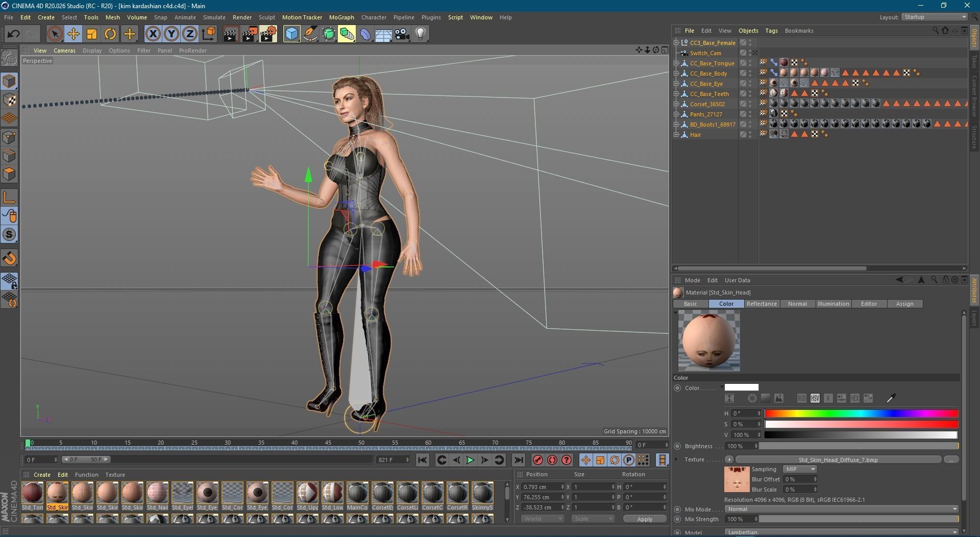Screen dimensions: 980x537
Task: Enable Texture mode in left palette
Action: point(9,100)
